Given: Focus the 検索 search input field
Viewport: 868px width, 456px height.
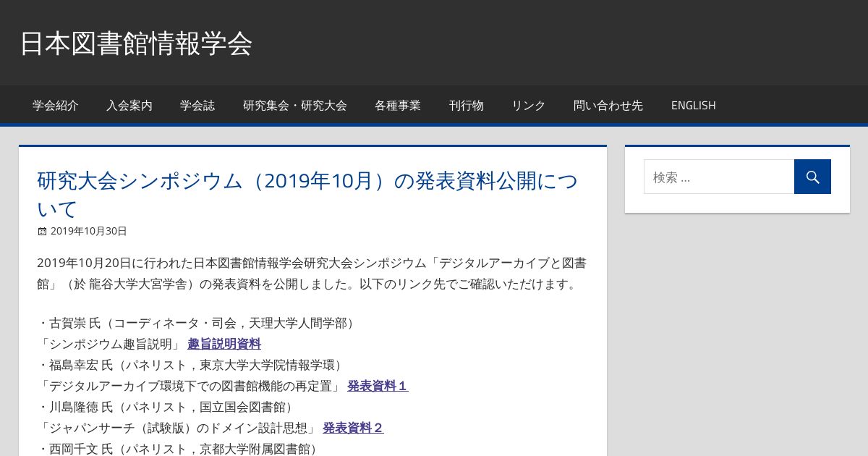Looking at the screenshot, I should point(719,177).
